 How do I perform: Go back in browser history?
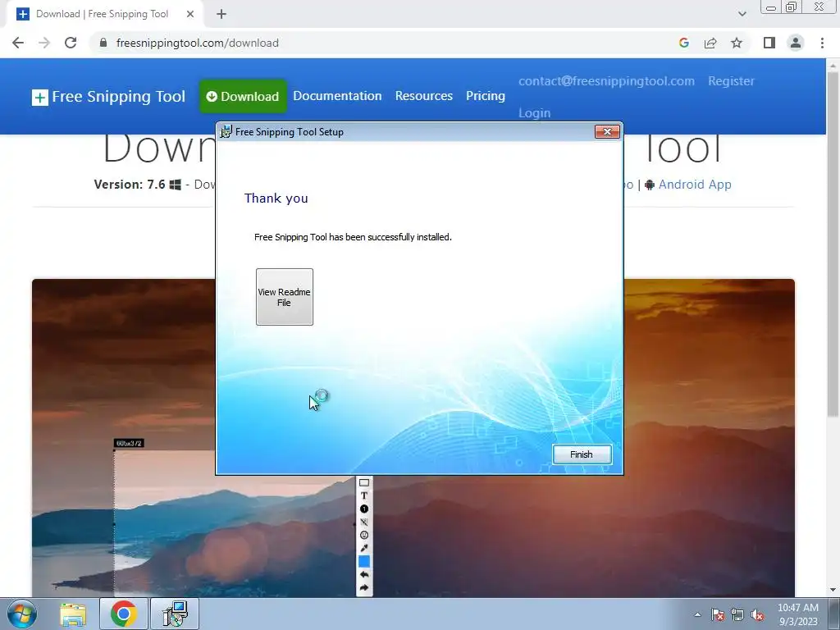click(18, 43)
